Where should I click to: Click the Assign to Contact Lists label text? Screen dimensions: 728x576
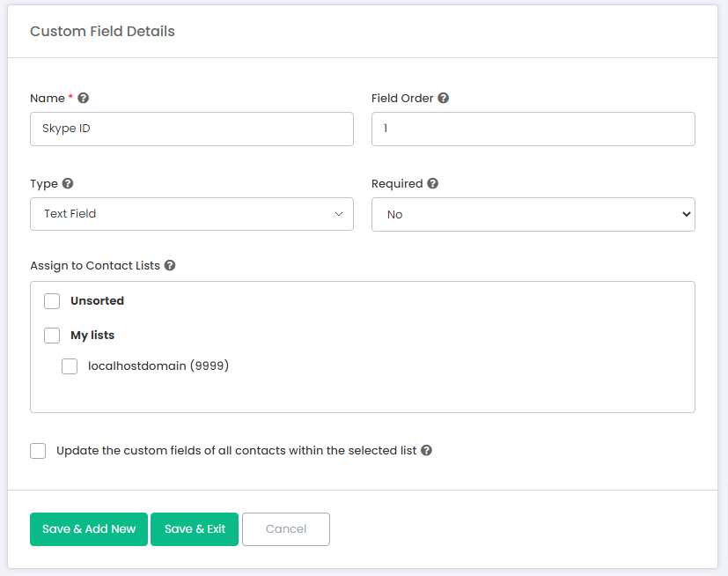95,265
